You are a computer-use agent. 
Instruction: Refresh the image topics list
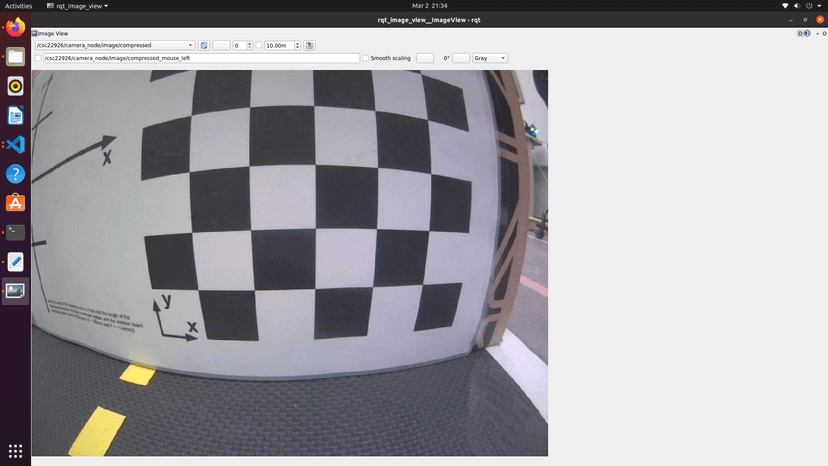[x=204, y=45]
